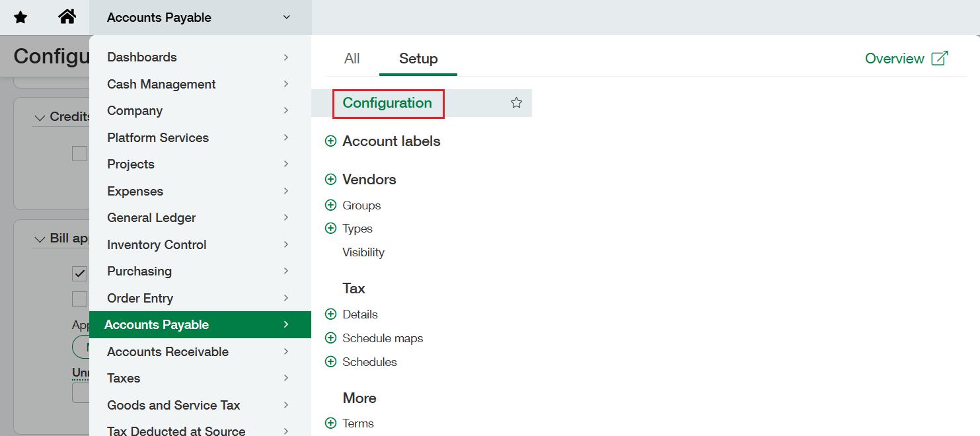
Task: Add a new vendor with plus icon
Action: pyautogui.click(x=330, y=180)
